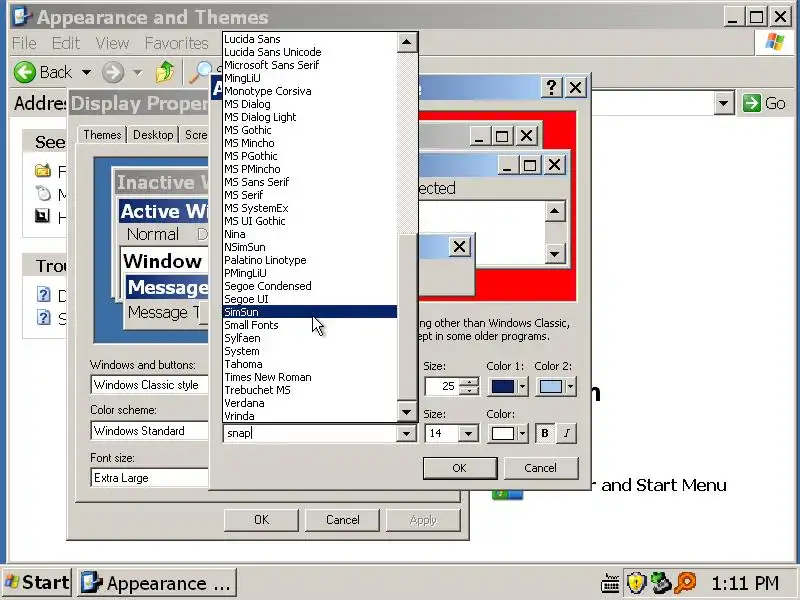Click Cancel in Display Properties dialog
The image size is (800, 600).
[342, 520]
